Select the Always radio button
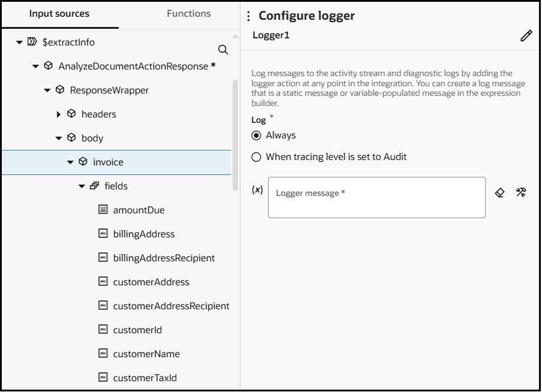Image resolution: width=542 pixels, height=392 pixels. point(256,135)
